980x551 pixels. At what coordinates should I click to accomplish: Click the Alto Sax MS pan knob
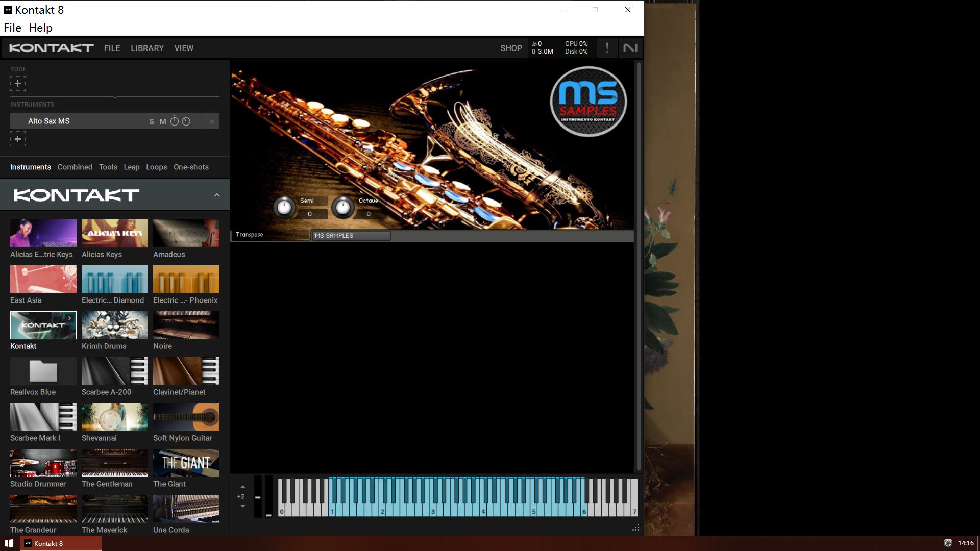(186, 121)
